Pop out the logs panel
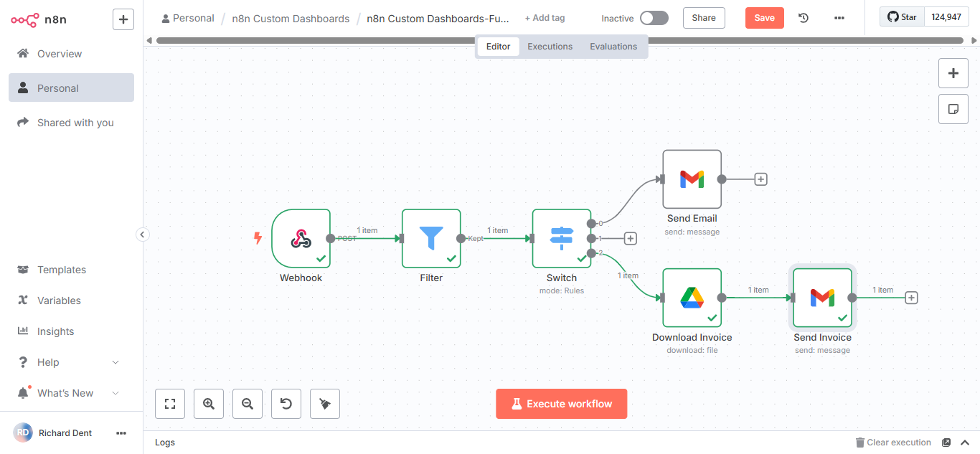This screenshot has height=454, width=980. tap(946, 443)
